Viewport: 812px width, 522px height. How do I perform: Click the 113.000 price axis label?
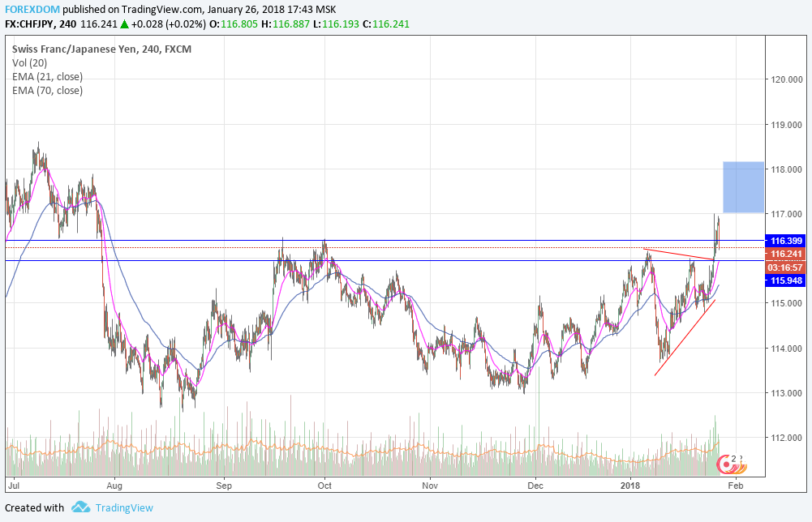coord(787,393)
